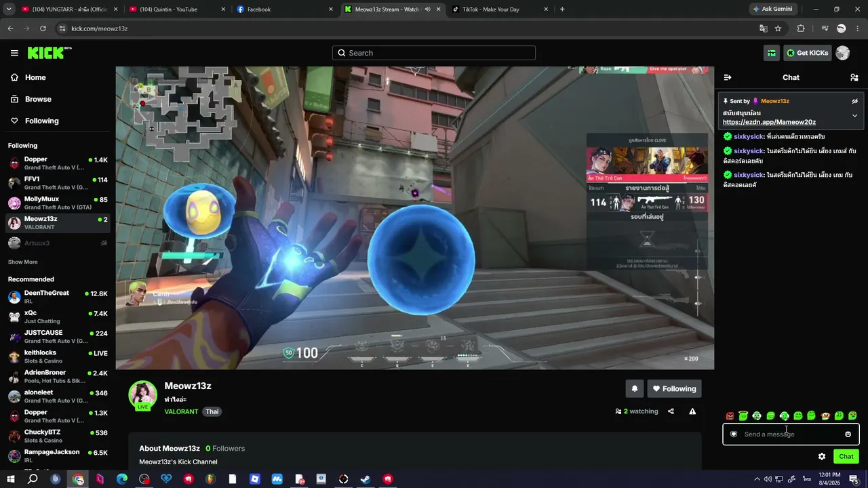Screen dimensions: 868x488
Task: Open xQc recommended channel
Action: click(x=58, y=317)
